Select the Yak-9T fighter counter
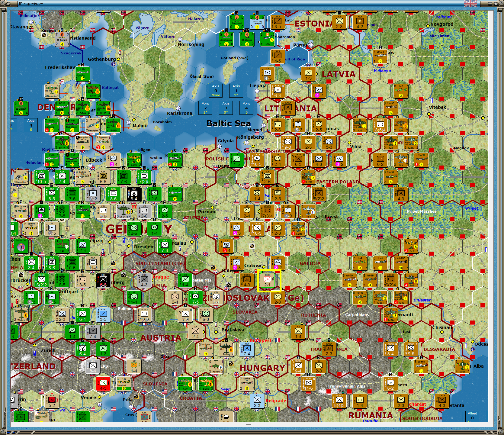Screen dimensions: 504x435 tap(421, 160)
